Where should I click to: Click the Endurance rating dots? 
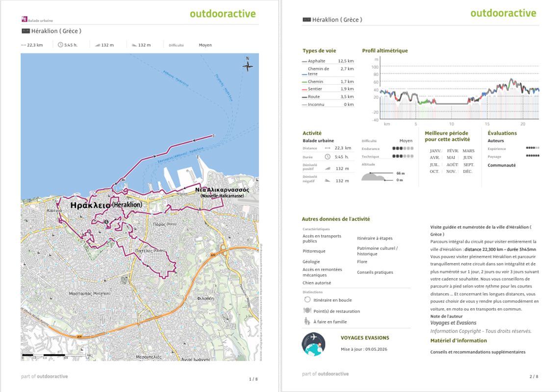(403, 148)
